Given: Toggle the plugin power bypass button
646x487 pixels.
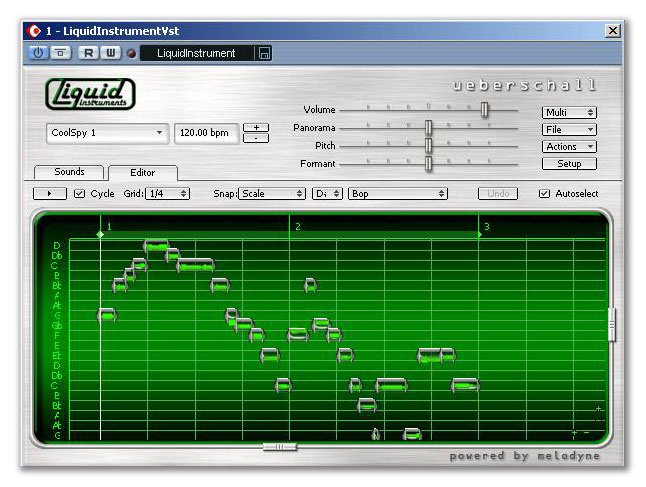Looking at the screenshot, I should pos(38,53).
